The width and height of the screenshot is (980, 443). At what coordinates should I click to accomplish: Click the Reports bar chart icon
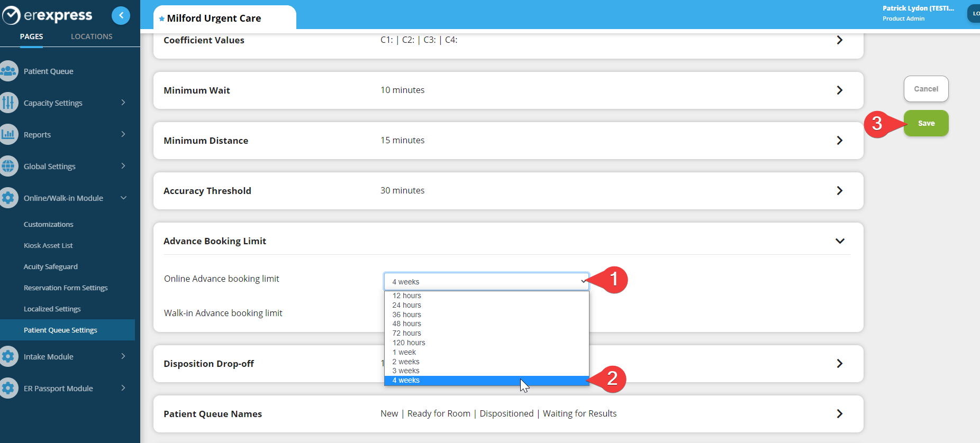[8, 134]
